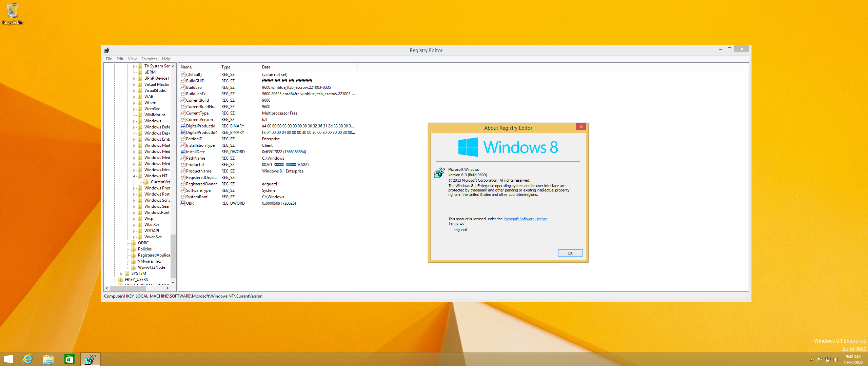Click the Wbem folder icon
The image size is (868, 366).
coord(140,102)
